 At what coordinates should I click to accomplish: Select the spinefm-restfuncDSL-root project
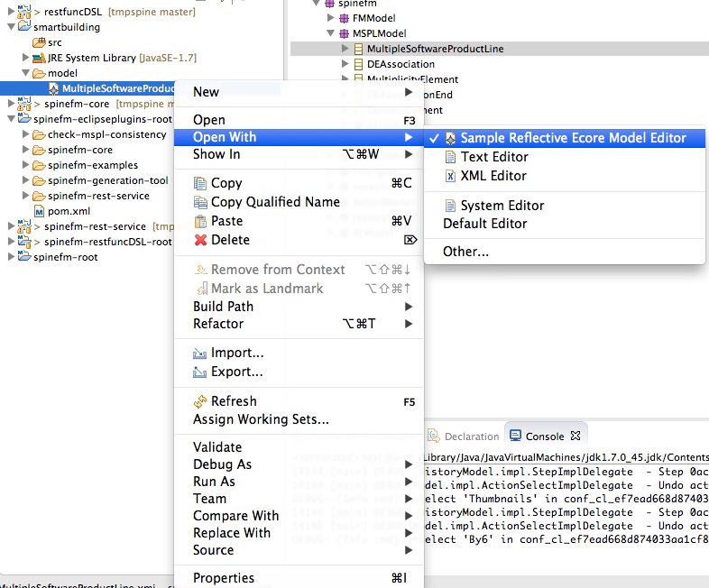[x=107, y=242]
